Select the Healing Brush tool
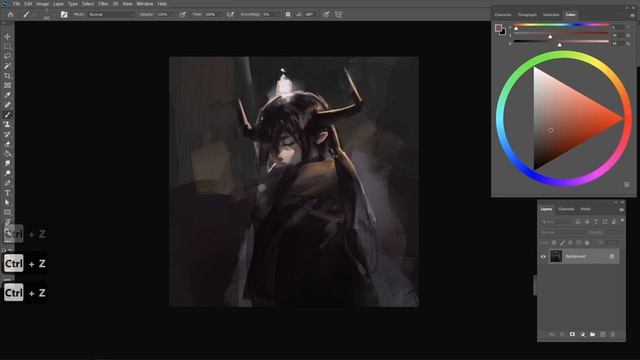This screenshot has width=640, height=360. pos(7,105)
